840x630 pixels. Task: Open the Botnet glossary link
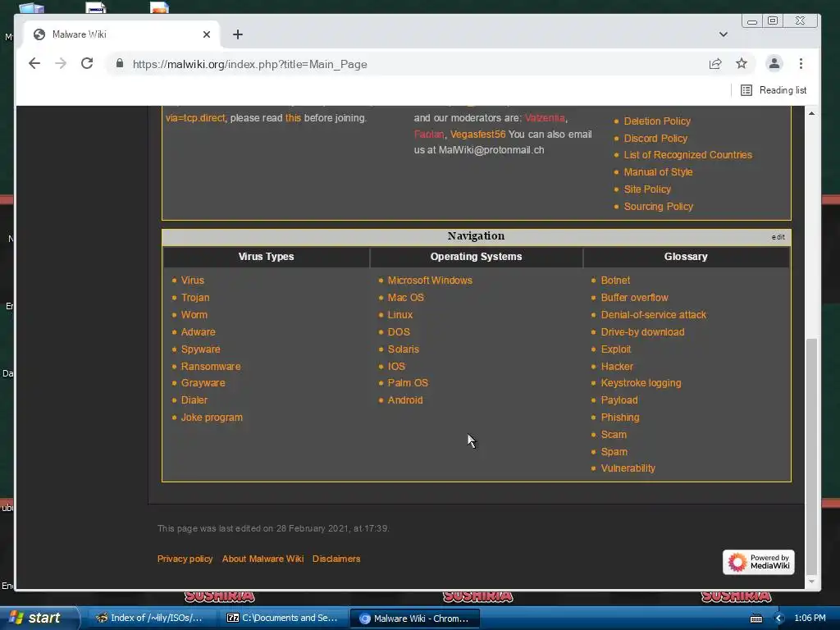(x=615, y=281)
